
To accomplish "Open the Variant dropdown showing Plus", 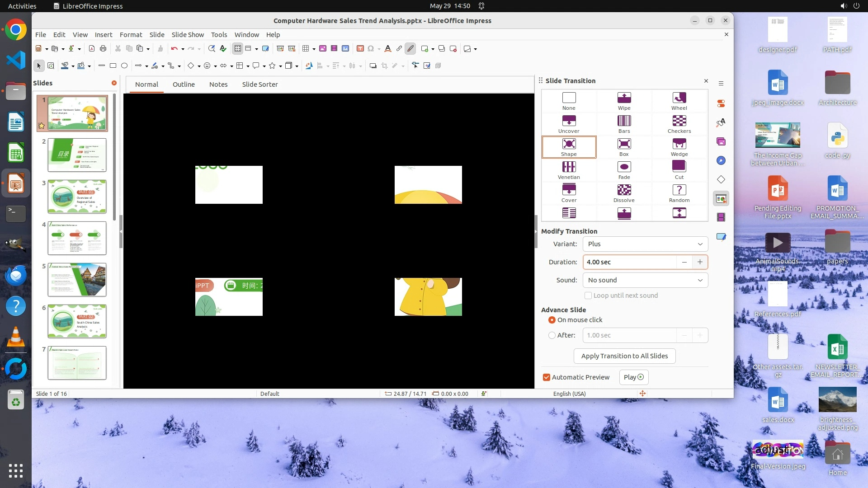I will [645, 244].
